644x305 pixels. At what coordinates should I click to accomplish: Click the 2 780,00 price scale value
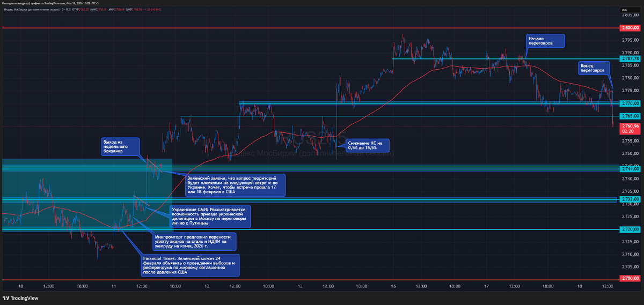click(631, 78)
